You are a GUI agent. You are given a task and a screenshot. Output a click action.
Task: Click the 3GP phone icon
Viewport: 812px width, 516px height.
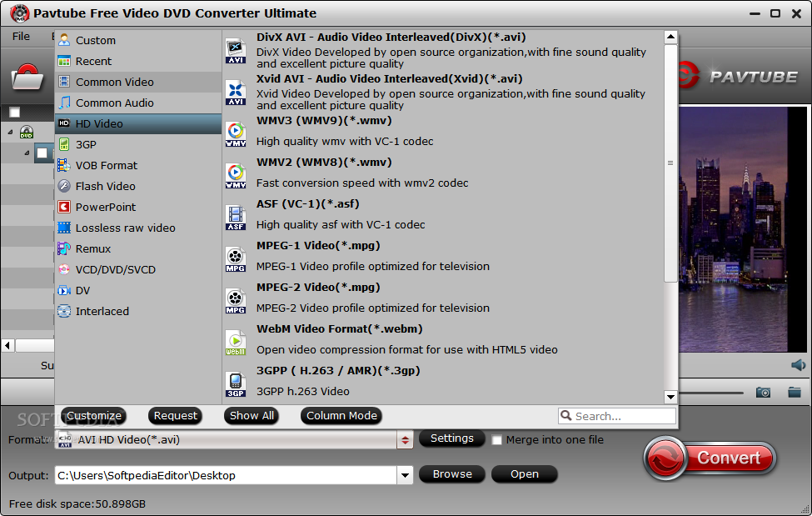pyautogui.click(x=64, y=144)
